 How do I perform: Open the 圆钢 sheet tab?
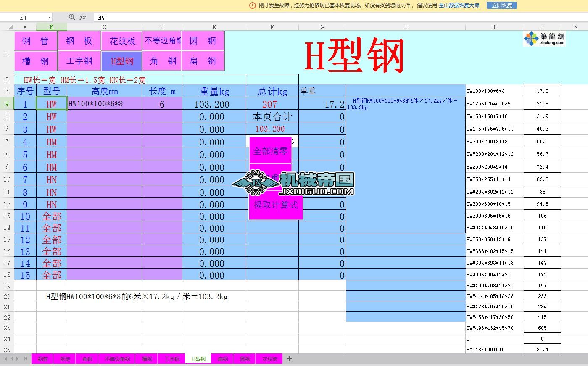(x=245, y=359)
